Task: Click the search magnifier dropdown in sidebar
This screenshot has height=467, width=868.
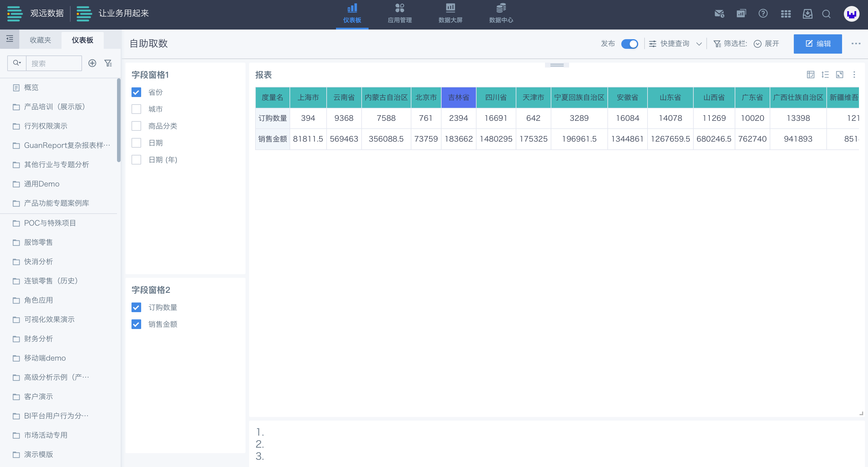Action: (x=17, y=63)
